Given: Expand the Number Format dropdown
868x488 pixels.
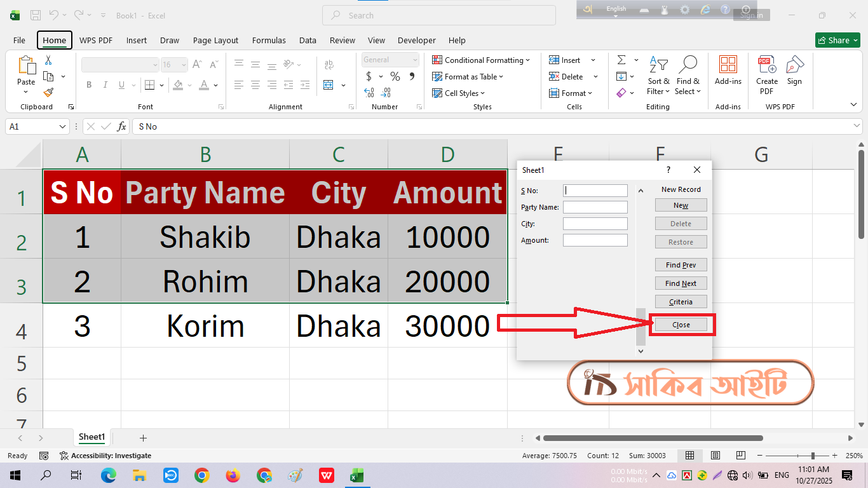Looking at the screenshot, I should point(415,60).
